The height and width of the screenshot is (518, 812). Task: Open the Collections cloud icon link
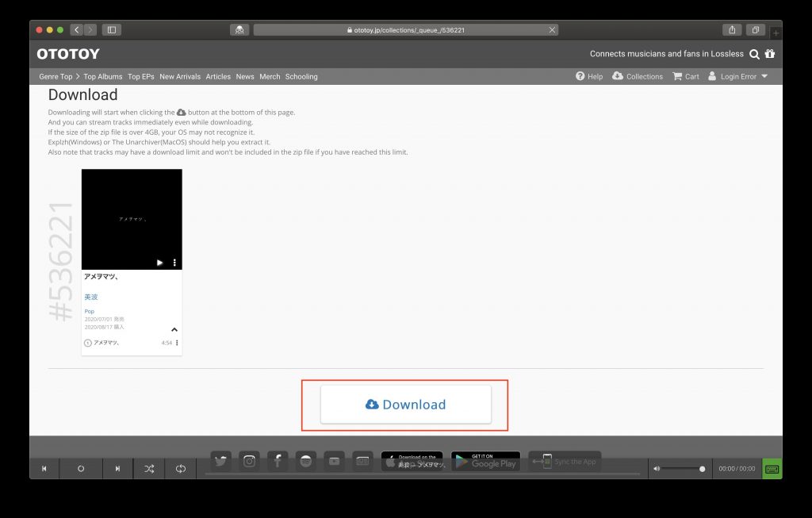pos(638,76)
